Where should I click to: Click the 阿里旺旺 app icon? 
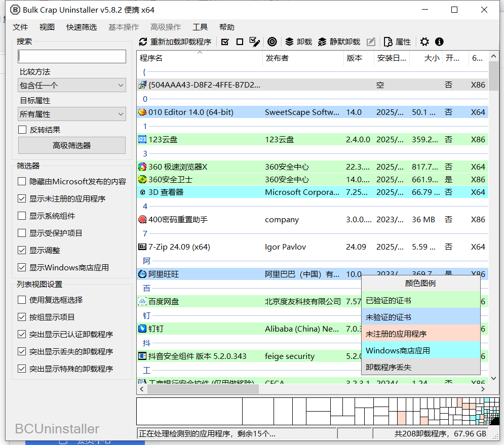pyautogui.click(x=142, y=274)
